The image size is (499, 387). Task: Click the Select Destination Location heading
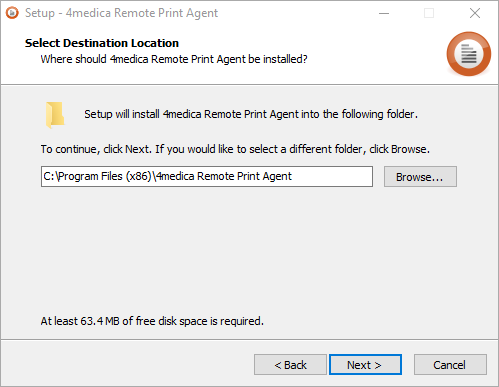pyautogui.click(x=102, y=43)
